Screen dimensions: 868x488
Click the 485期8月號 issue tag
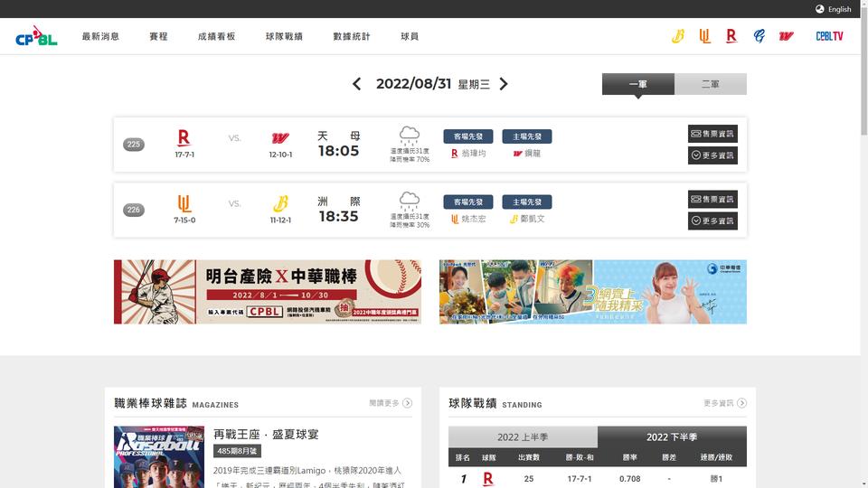(x=237, y=451)
